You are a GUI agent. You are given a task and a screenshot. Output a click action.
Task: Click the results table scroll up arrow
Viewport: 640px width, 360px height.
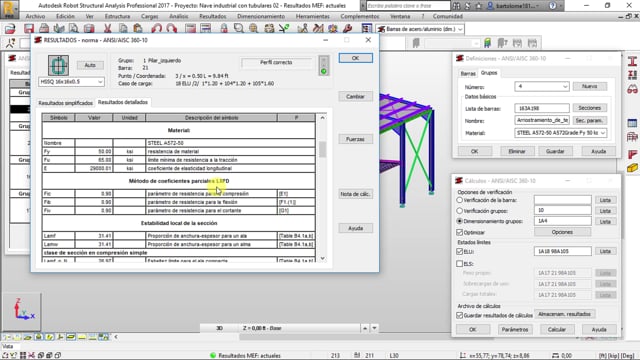pyautogui.click(x=322, y=118)
